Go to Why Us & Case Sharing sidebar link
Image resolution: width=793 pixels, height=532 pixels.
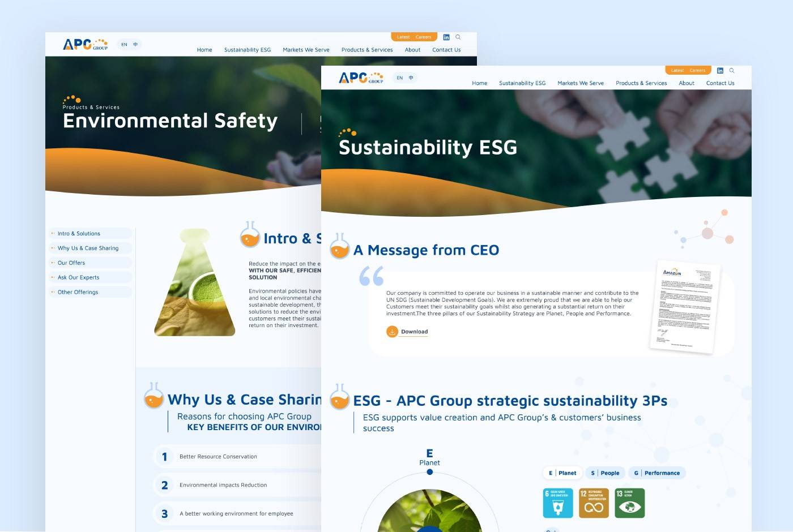[88, 248]
